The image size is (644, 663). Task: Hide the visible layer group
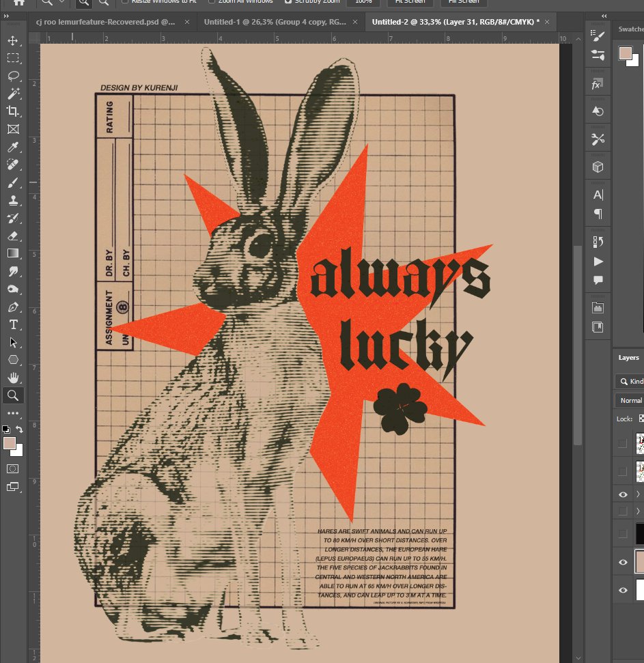[x=623, y=494]
